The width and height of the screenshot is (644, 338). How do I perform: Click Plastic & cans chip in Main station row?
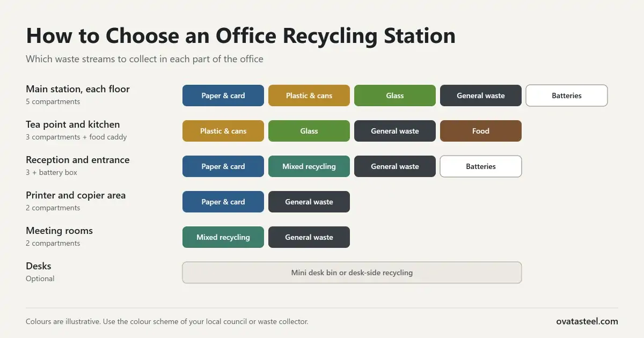(x=309, y=95)
